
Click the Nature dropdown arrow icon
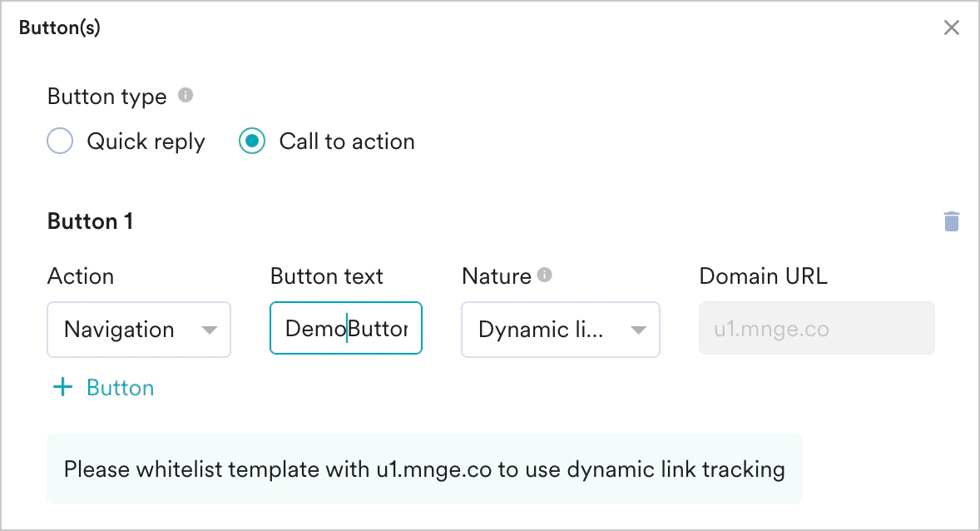pyautogui.click(x=639, y=330)
